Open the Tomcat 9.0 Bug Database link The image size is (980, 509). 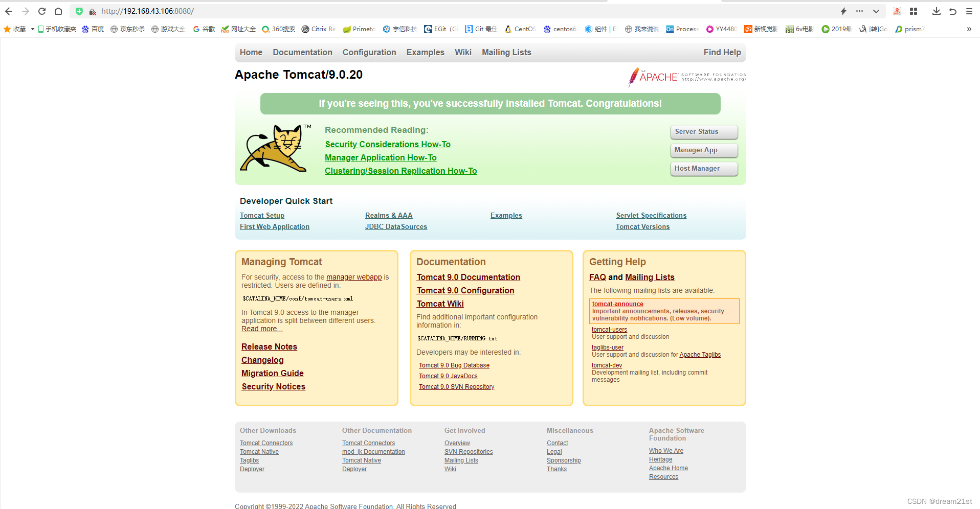[454, 365]
